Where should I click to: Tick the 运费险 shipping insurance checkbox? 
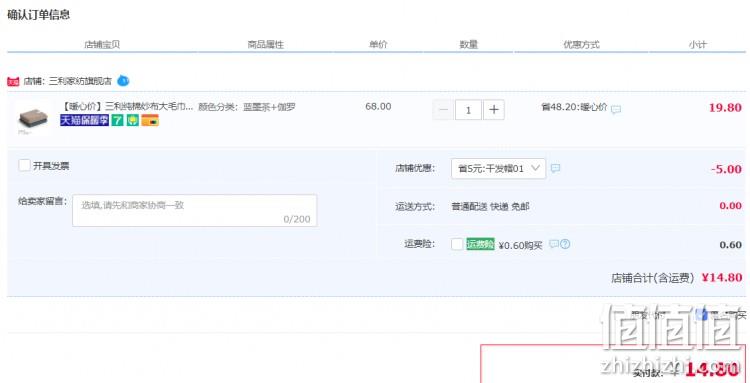(x=457, y=244)
